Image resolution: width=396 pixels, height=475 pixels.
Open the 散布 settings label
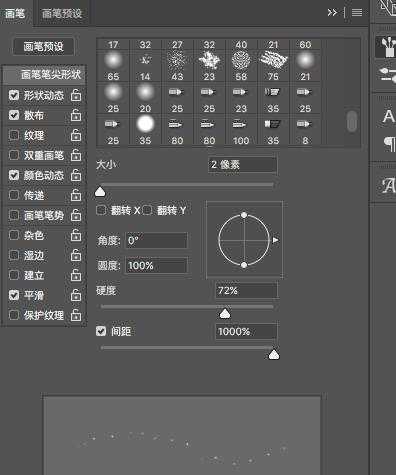34,116
